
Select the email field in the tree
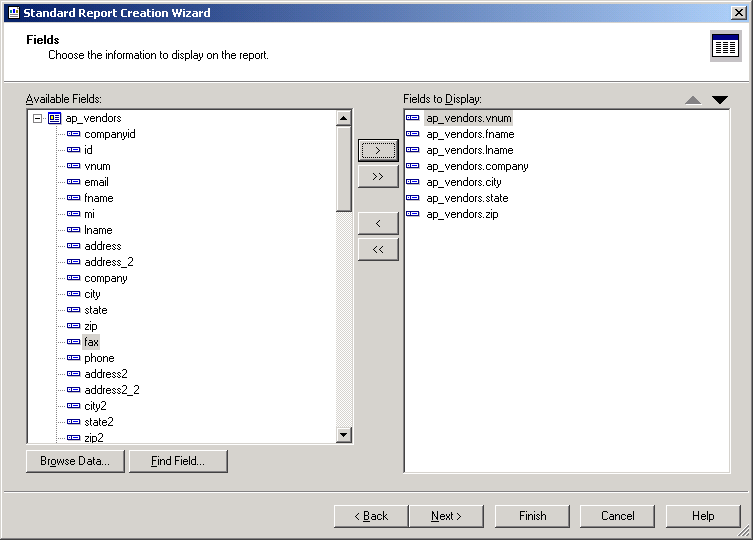click(x=96, y=182)
